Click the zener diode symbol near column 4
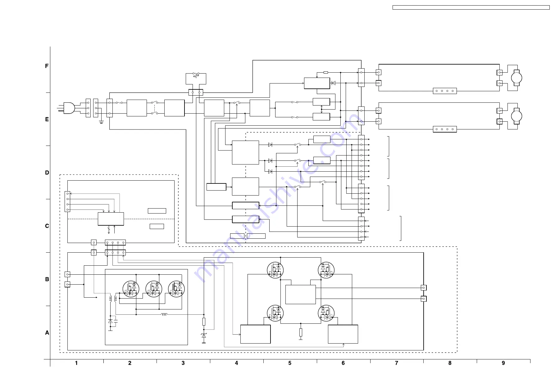 (x=204, y=336)
